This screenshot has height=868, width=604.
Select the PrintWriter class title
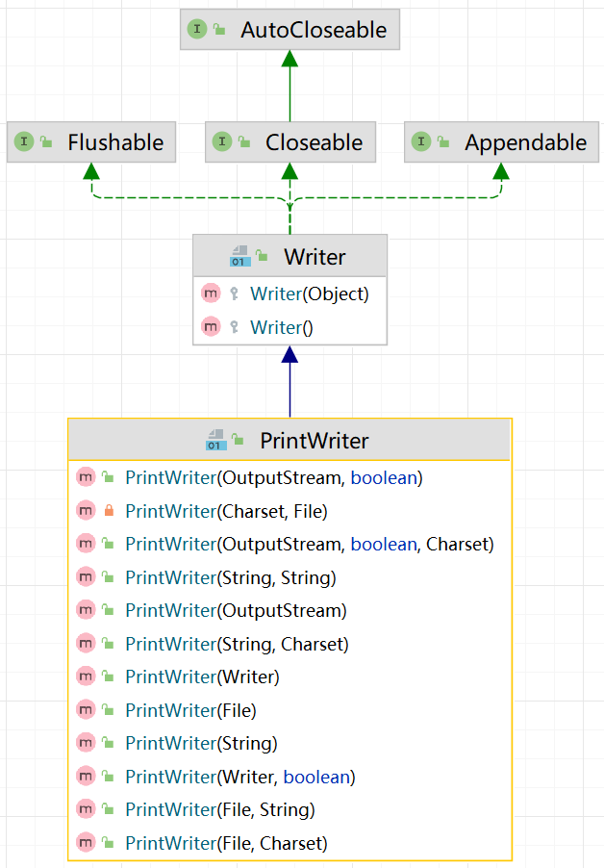pyautogui.click(x=314, y=441)
